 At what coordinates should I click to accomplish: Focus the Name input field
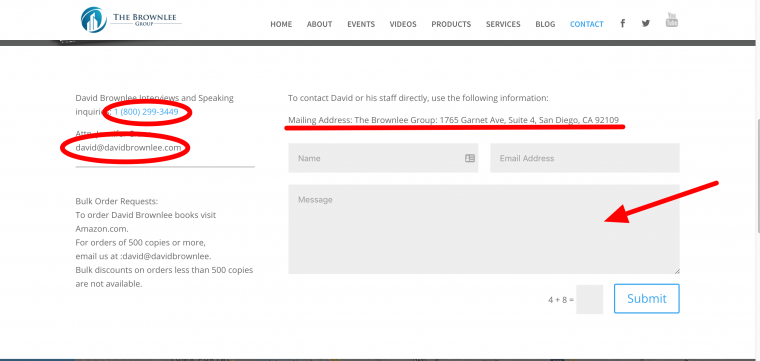point(383,158)
